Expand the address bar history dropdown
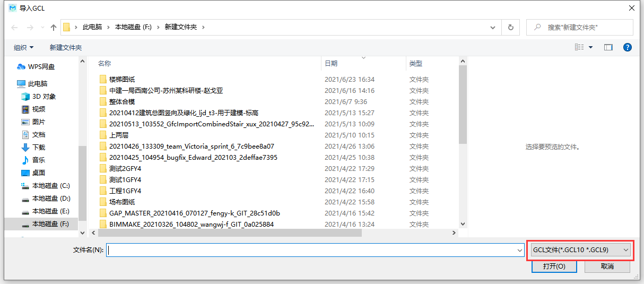The height and width of the screenshot is (284, 644). click(x=494, y=27)
